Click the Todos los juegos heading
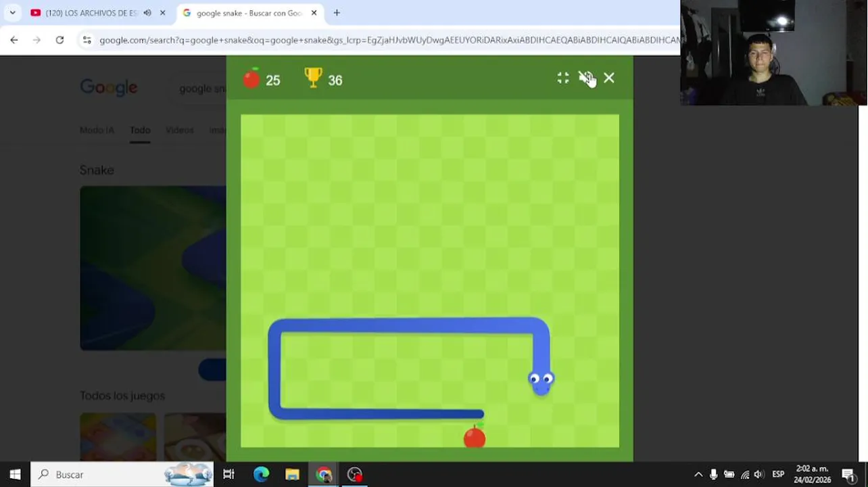 122,396
